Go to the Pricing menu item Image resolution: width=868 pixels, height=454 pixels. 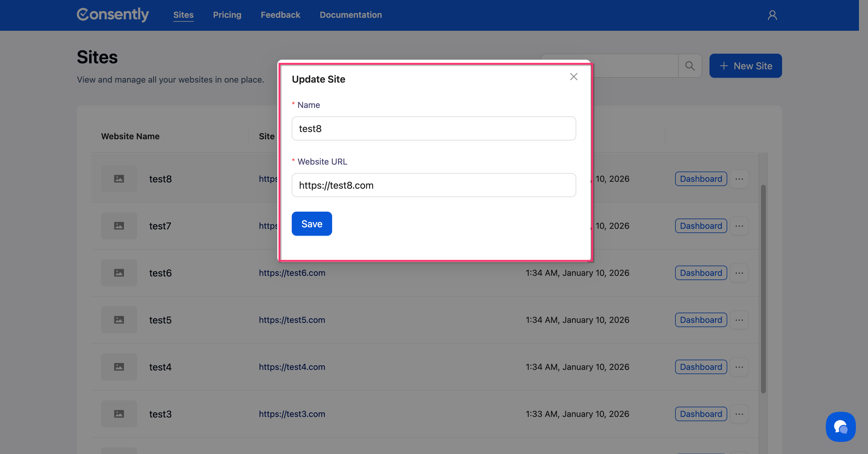227,15
